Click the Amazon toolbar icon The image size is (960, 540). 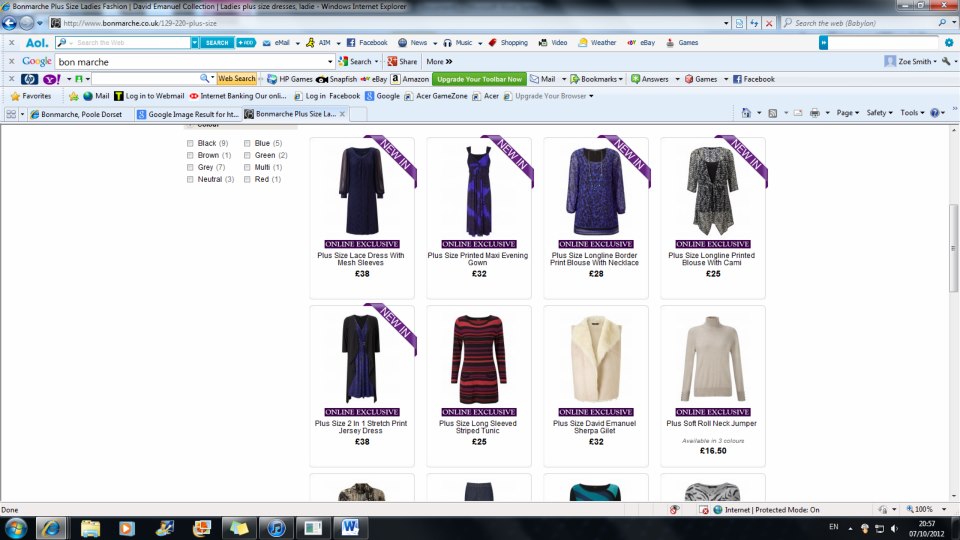409,79
